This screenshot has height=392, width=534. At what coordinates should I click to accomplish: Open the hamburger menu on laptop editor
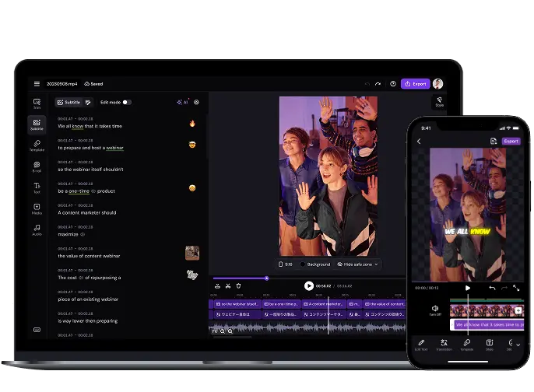click(37, 84)
